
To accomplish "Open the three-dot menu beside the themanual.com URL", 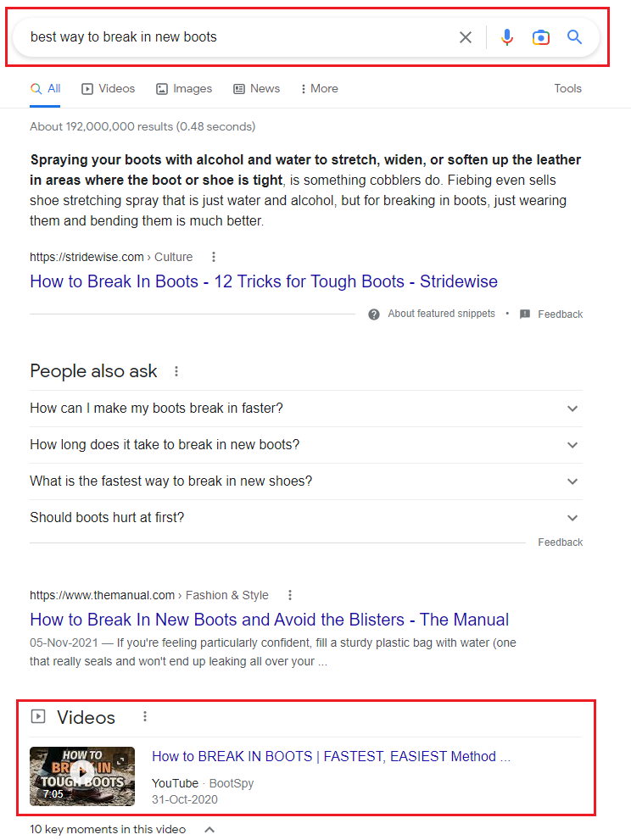I will point(289,595).
